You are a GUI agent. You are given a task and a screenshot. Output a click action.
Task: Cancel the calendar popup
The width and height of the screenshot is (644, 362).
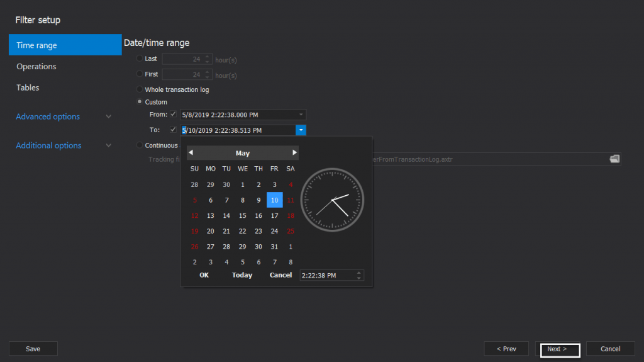(x=280, y=275)
